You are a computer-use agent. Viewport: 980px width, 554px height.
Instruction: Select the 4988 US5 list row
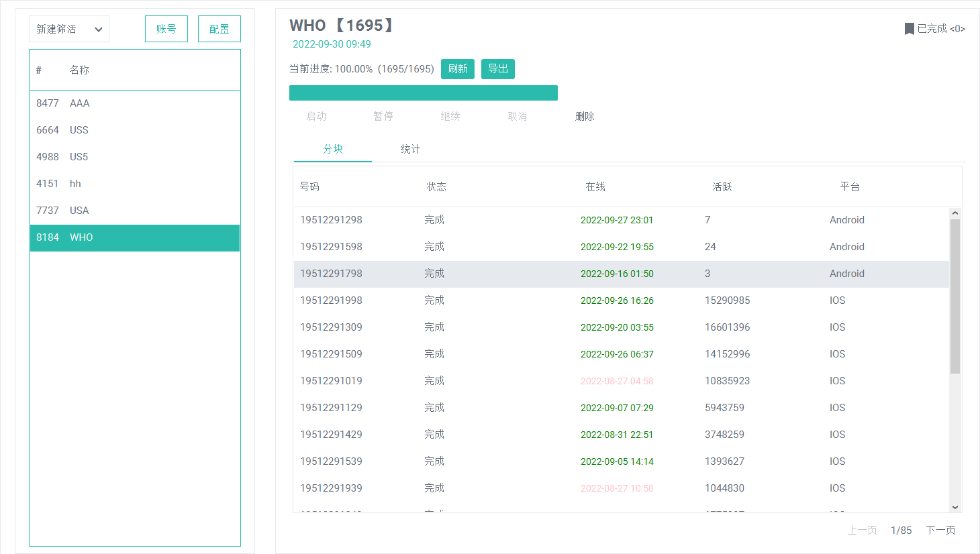point(135,157)
